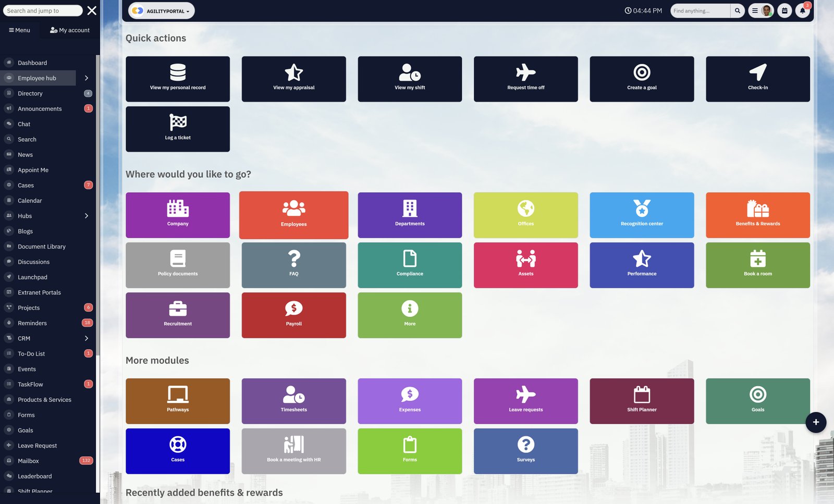Image resolution: width=834 pixels, height=504 pixels.
Task: Click the magnifier in the Find anything bar
Action: (737, 10)
